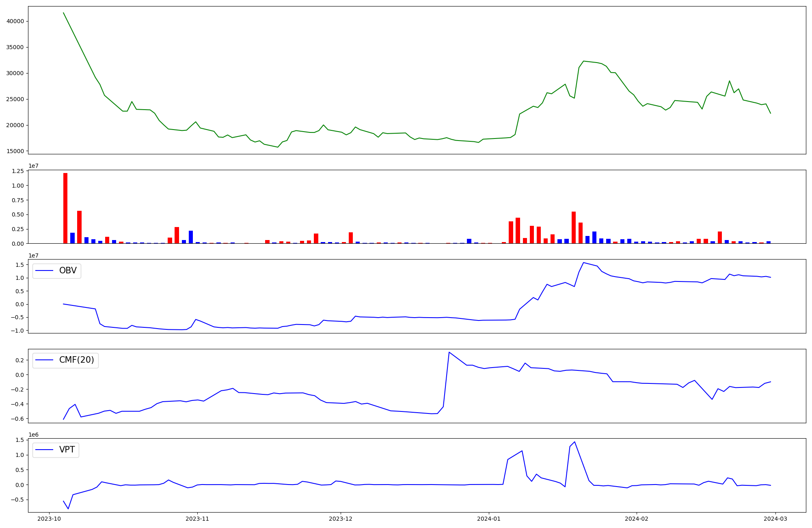The image size is (812, 528).
Task: Click the 2023-10 date tick label
Action: (x=49, y=519)
